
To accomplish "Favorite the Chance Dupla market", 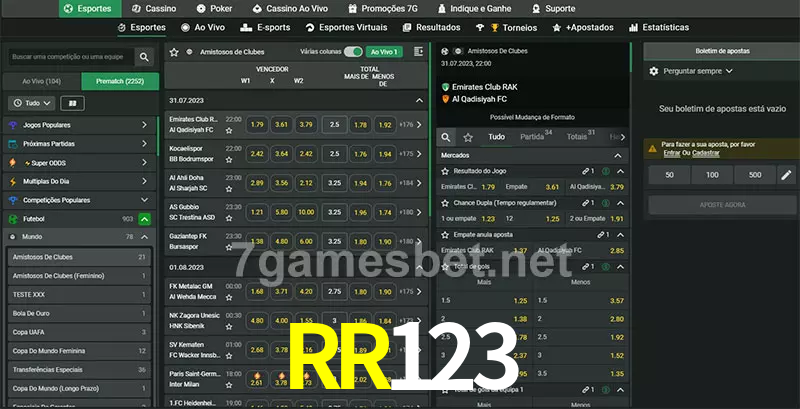I will pos(445,203).
